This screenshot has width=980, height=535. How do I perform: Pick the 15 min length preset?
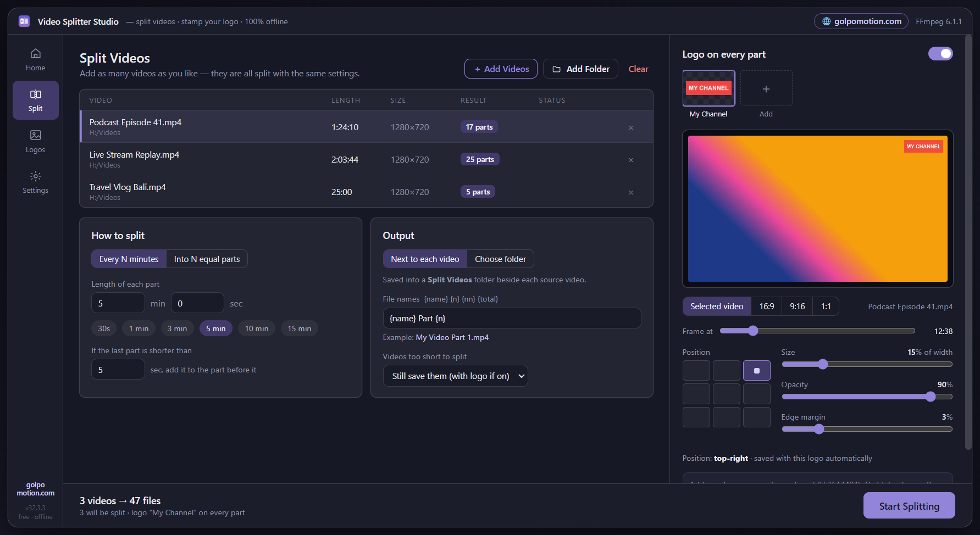tap(299, 328)
